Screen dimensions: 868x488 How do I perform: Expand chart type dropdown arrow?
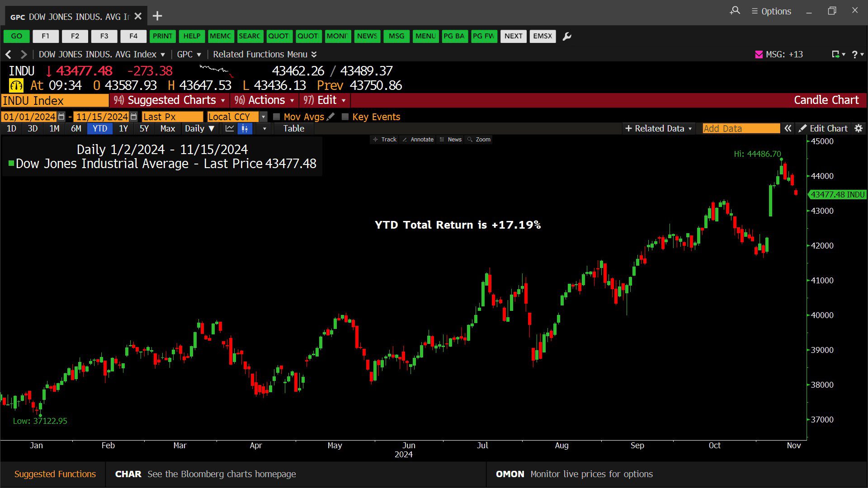click(264, 128)
